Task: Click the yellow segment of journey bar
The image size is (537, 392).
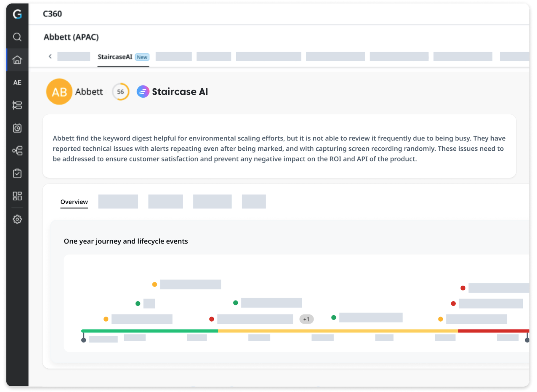Action: [x=338, y=331]
